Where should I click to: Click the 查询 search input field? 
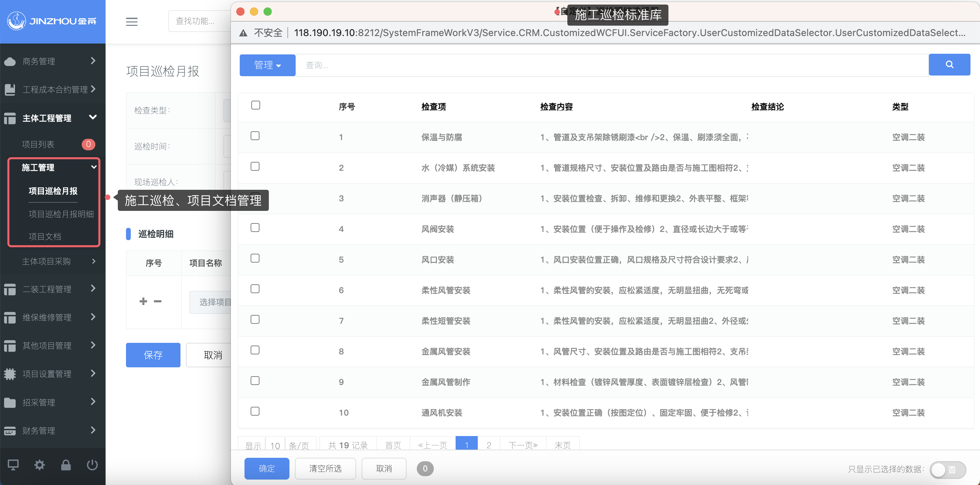(609, 65)
